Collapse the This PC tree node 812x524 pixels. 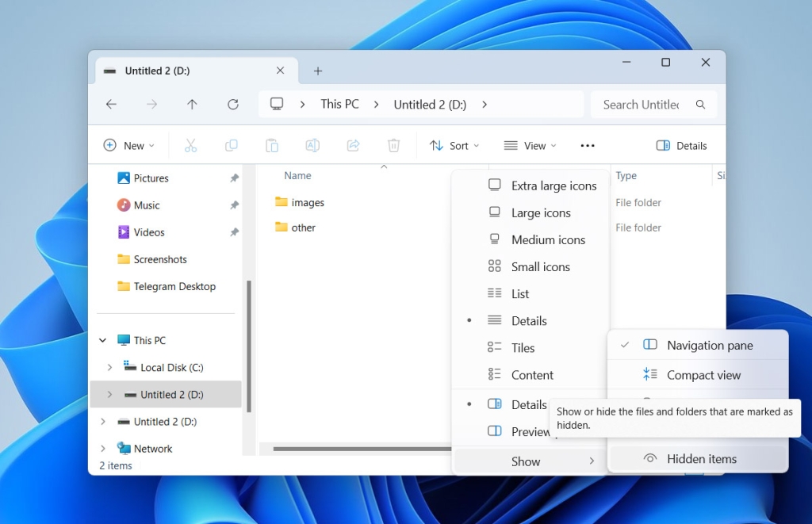[102, 339]
